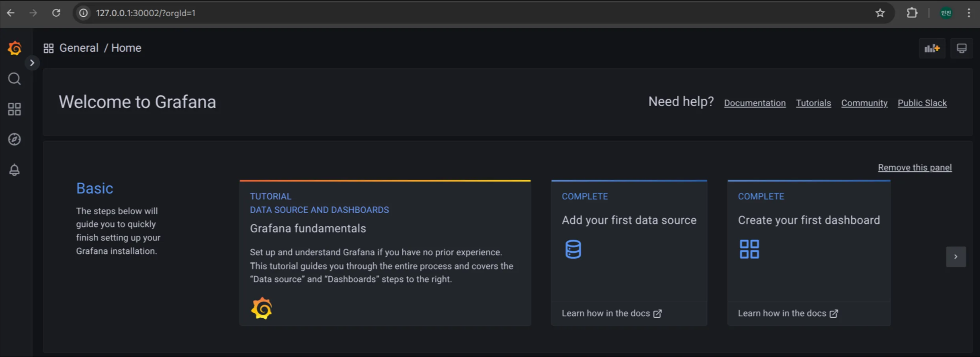Click the Basic heading text

coord(95,189)
